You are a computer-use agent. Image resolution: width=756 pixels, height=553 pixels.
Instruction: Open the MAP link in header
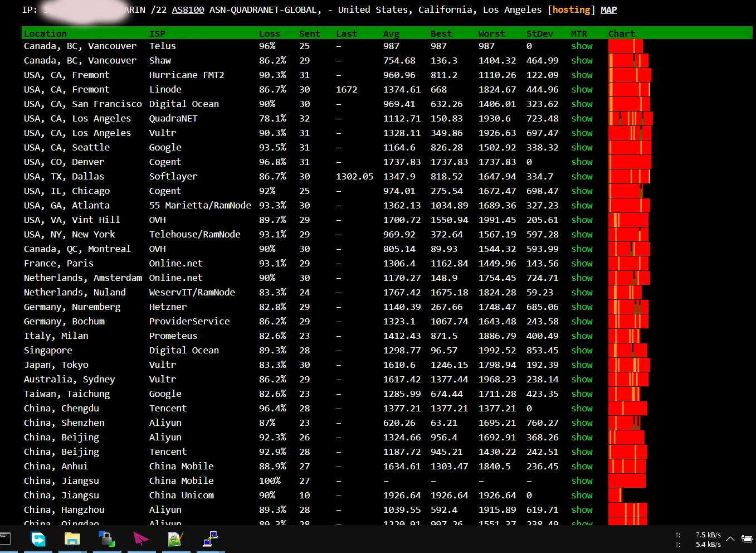[x=608, y=10]
